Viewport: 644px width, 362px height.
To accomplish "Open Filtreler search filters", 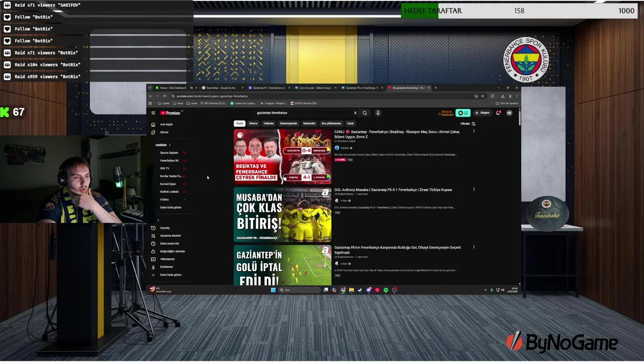I will point(468,124).
